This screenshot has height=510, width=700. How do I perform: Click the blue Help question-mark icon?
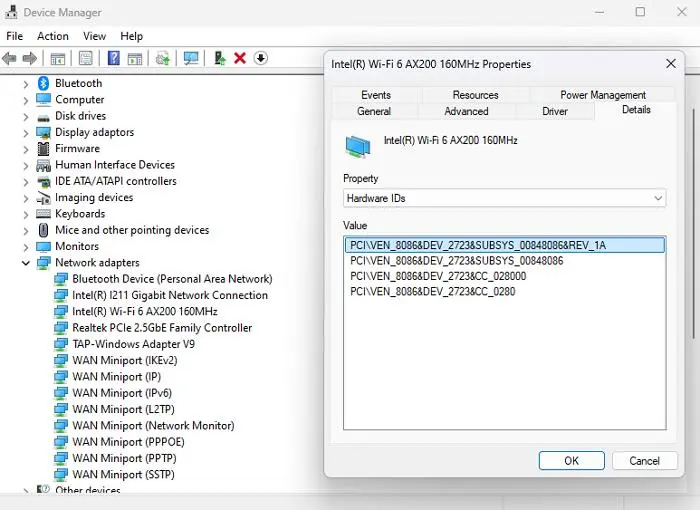pyautogui.click(x=114, y=58)
